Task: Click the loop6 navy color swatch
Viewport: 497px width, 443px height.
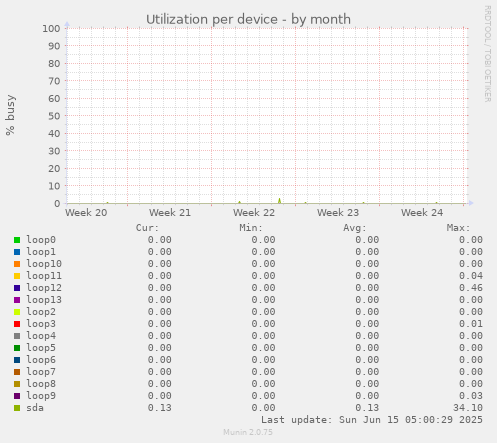Action: pyautogui.click(x=17, y=360)
